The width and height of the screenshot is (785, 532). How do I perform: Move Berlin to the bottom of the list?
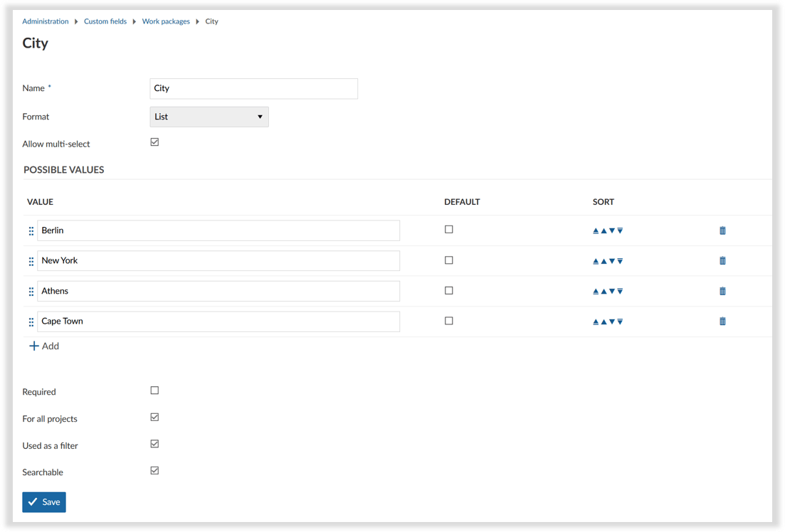pos(620,230)
